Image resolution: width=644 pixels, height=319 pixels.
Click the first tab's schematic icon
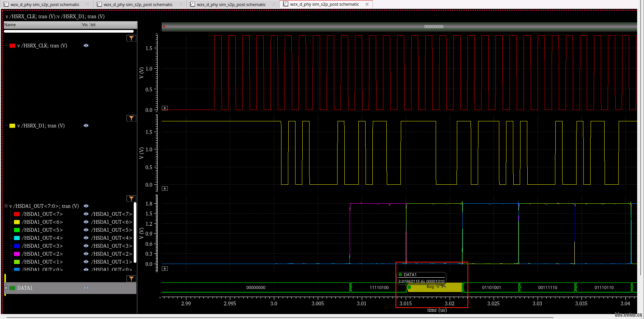(x=6, y=4)
